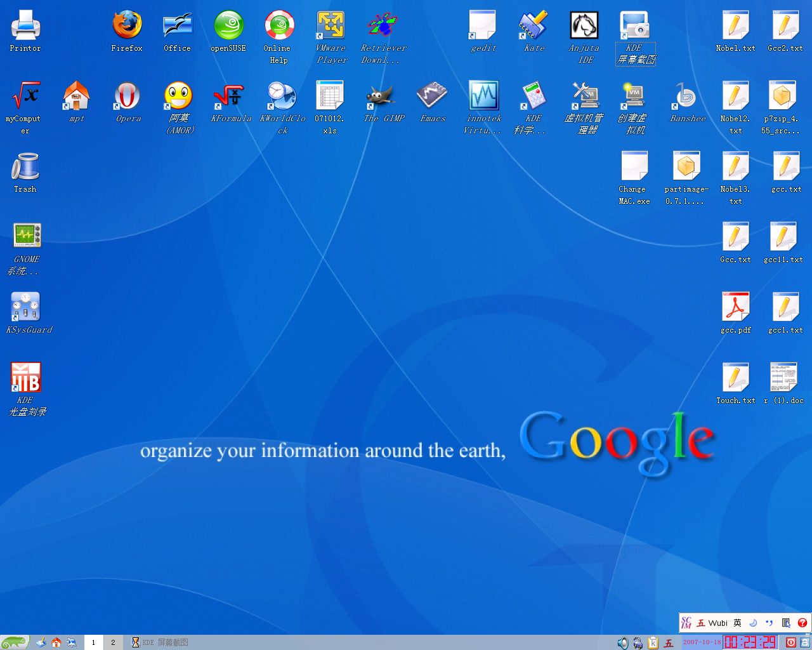Viewport: 812px width, 650px height.
Task: Toggle the half/full-width moon letter mode
Action: [753, 623]
